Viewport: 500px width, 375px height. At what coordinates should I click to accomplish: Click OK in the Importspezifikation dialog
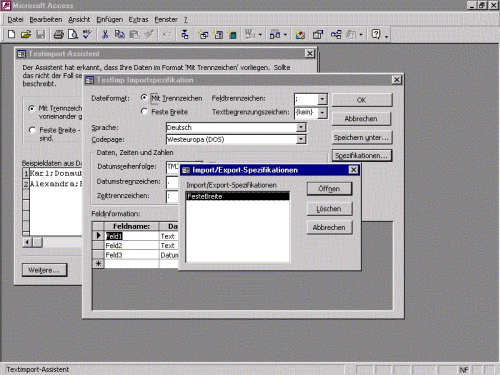coord(362,100)
